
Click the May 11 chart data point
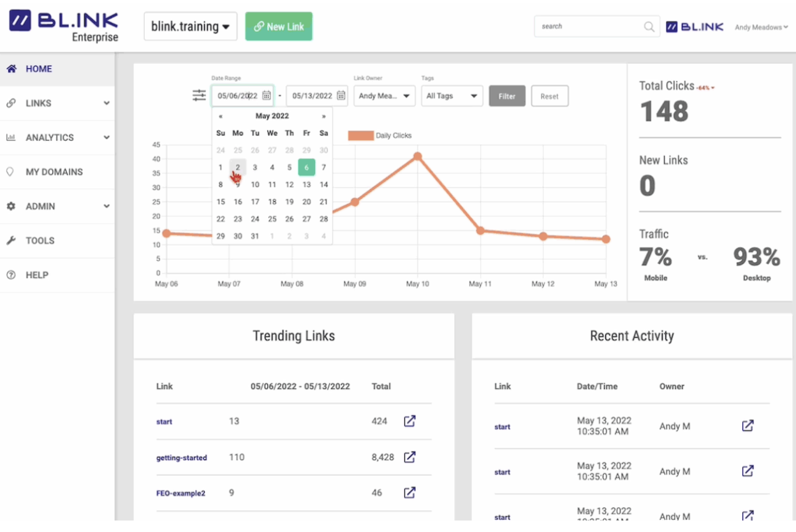pos(480,231)
